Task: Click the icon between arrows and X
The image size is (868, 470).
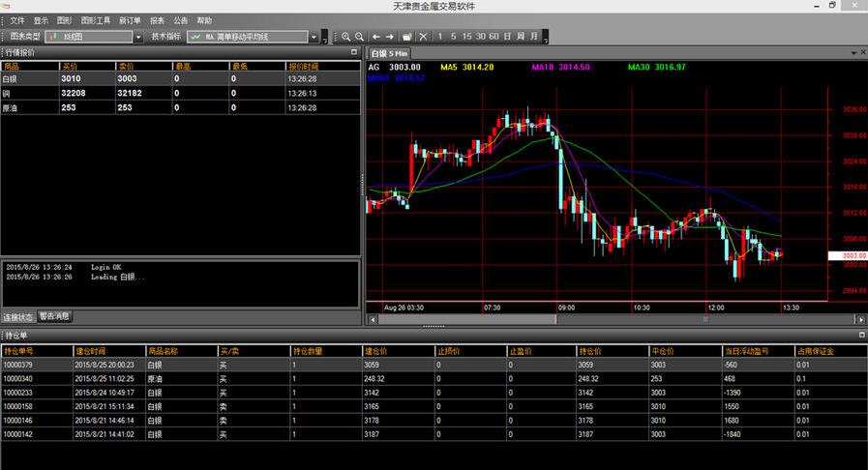Action: click(x=406, y=37)
